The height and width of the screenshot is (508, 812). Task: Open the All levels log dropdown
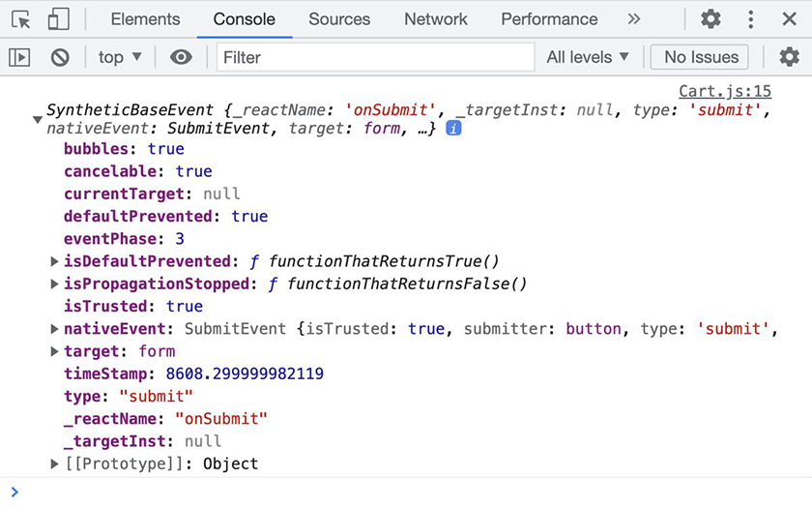pyautogui.click(x=588, y=57)
